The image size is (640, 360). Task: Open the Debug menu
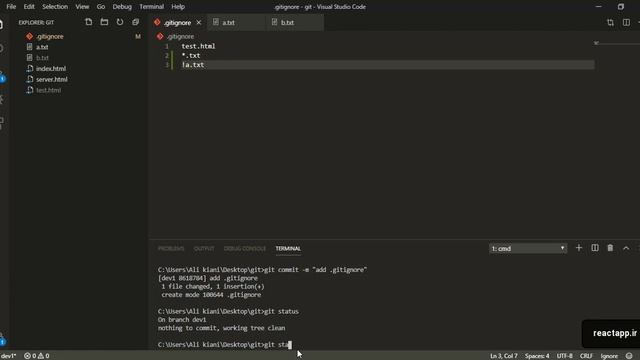[x=122, y=7]
